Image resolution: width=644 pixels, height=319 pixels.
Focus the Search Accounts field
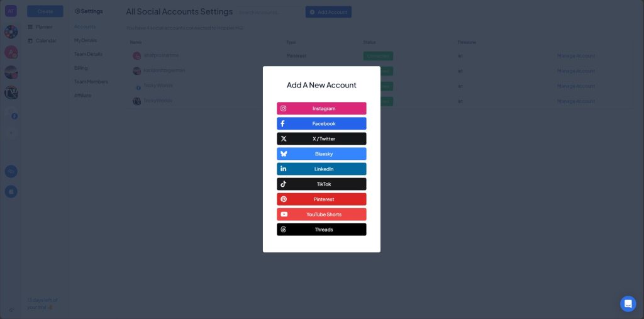(269, 13)
